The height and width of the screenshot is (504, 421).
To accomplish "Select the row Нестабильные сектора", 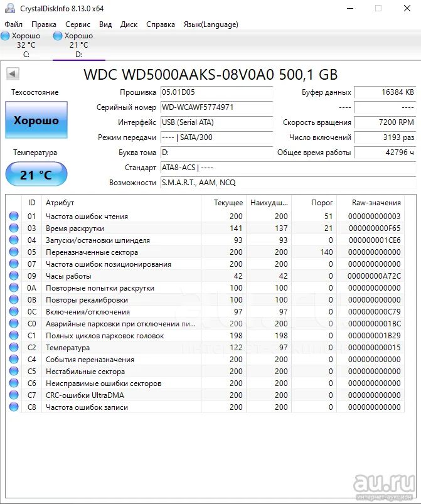I will pyautogui.click(x=205, y=371).
